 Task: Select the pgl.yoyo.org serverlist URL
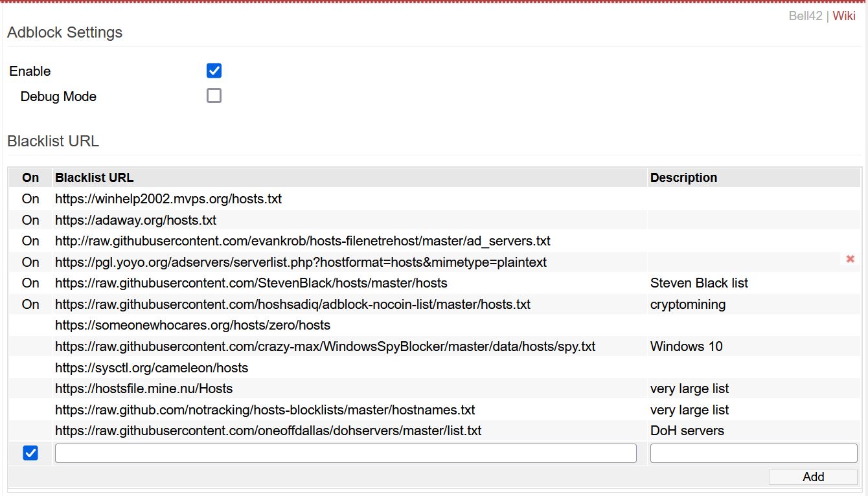point(301,262)
